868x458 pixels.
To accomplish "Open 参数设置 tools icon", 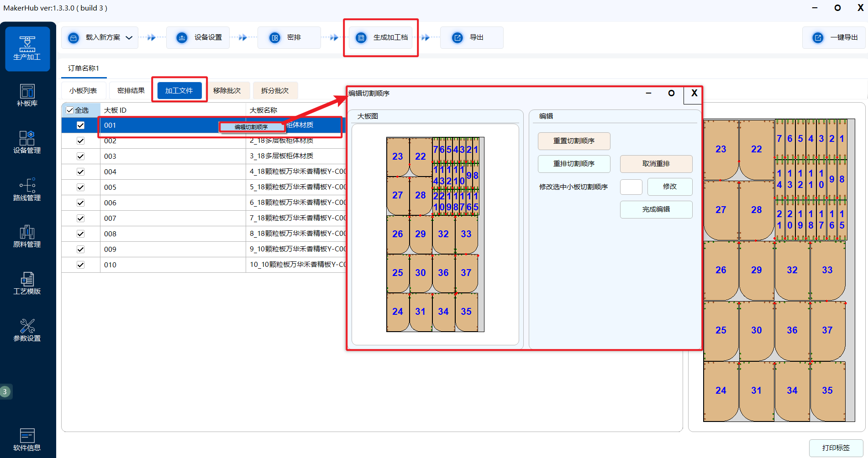I will click(27, 330).
